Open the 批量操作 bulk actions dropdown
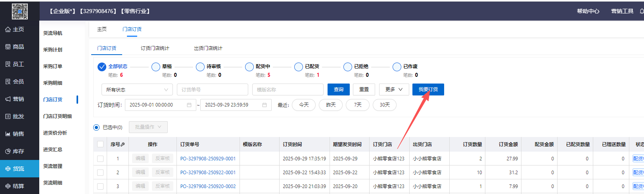 pyautogui.click(x=148, y=127)
